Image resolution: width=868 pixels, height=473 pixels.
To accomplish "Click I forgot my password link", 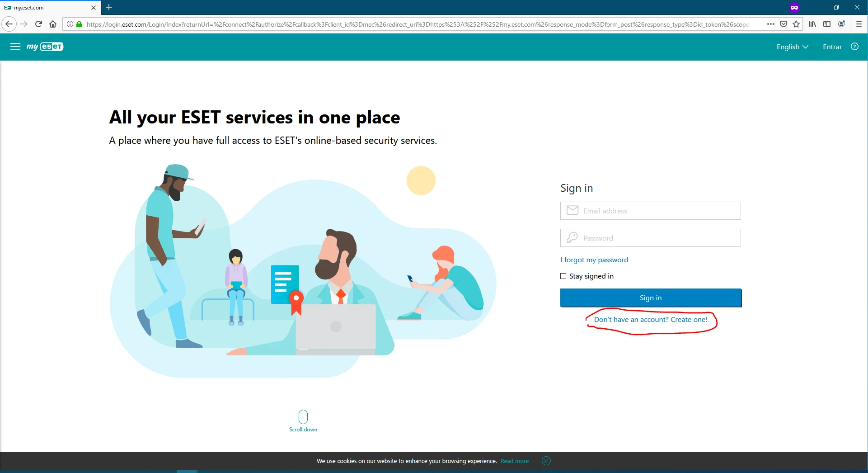I will click(594, 260).
